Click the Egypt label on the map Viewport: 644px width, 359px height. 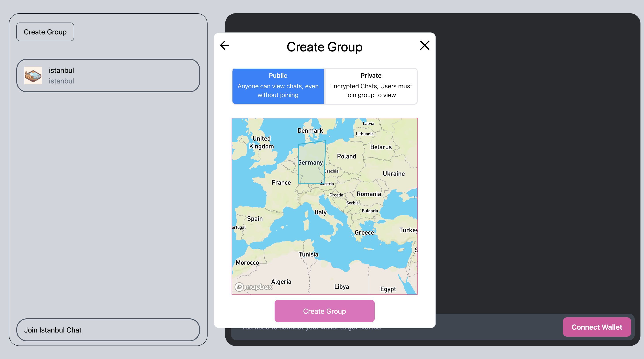tap(388, 289)
